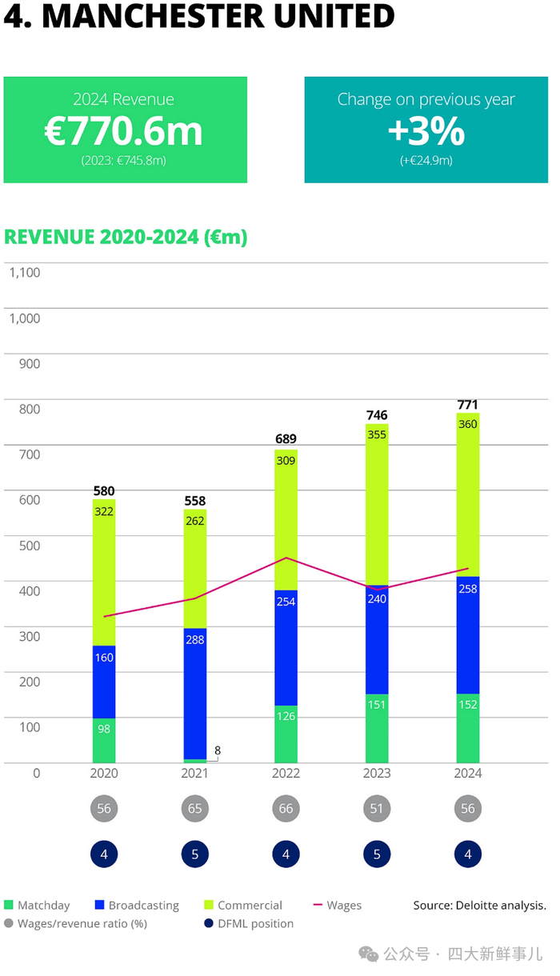Click the 2020 x-axis year label
Screen dimensions: 560x976
(x=104, y=774)
